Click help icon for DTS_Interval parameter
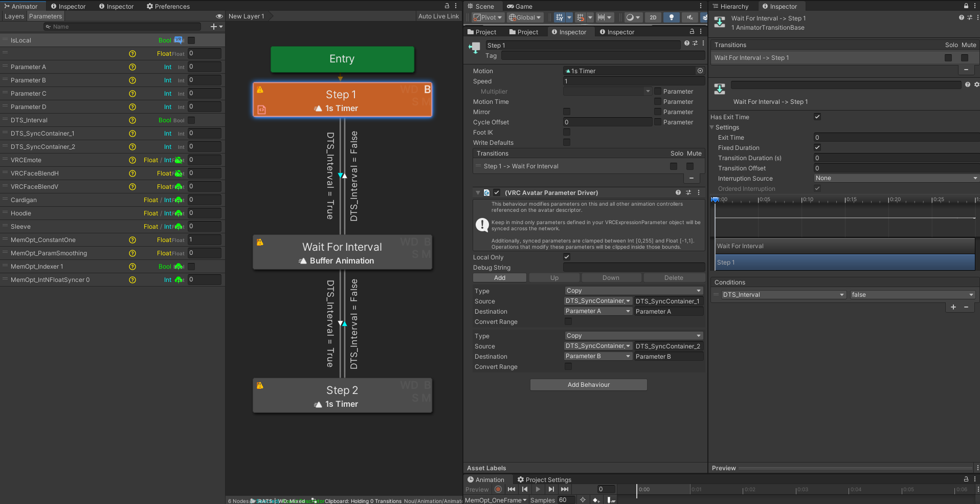980x504 pixels. coord(132,120)
